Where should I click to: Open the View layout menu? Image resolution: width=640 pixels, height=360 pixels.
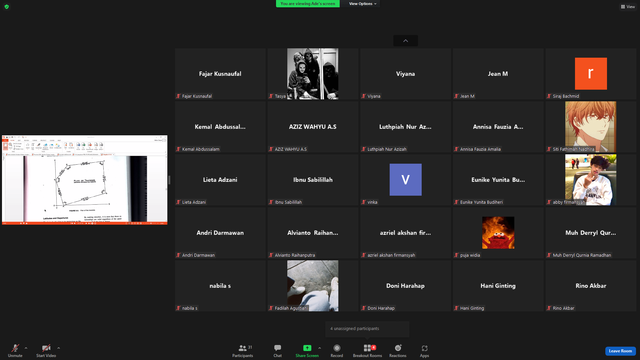628,7
